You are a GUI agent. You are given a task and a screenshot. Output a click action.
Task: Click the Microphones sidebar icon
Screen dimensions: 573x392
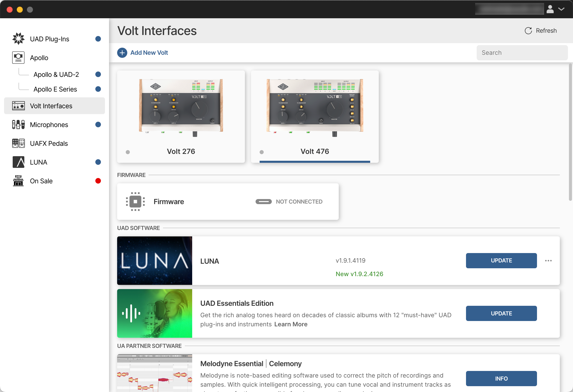tap(18, 124)
